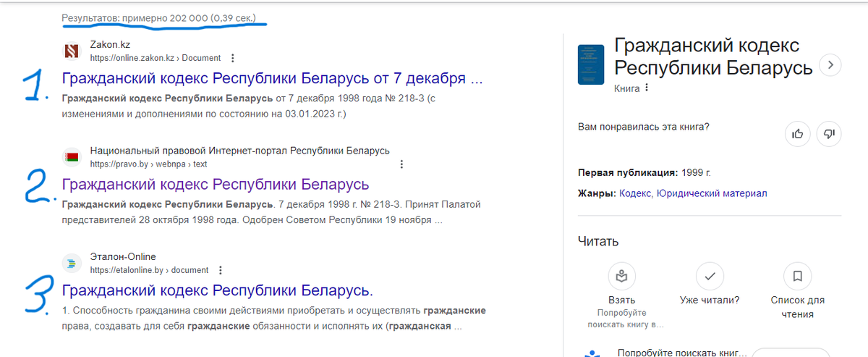Image resolution: width=868 pixels, height=357 pixels.
Task: Follow the Юридический материал genre link
Action: (x=712, y=193)
